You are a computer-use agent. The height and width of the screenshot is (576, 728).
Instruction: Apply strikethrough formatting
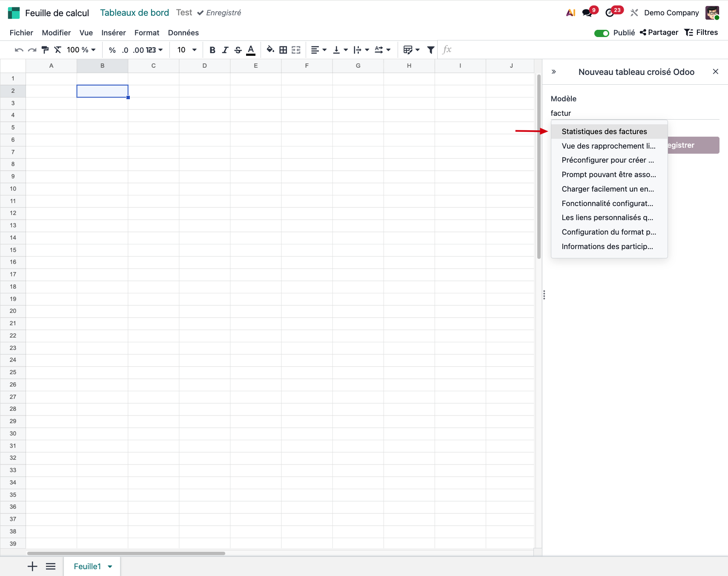click(x=238, y=50)
